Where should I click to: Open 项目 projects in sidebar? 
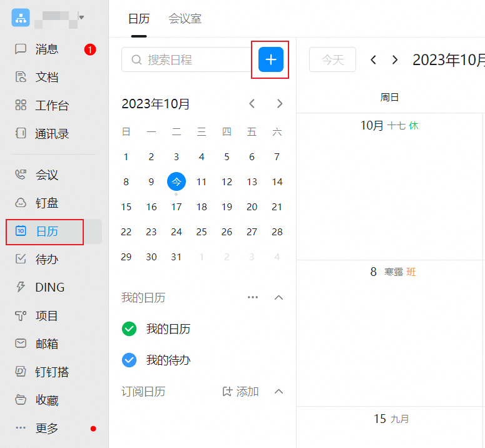(x=46, y=316)
